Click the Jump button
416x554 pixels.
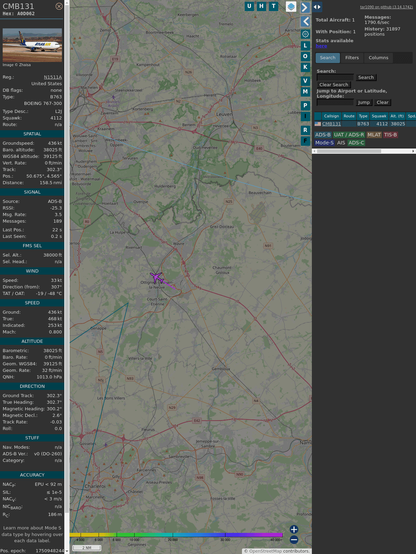pos(363,102)
